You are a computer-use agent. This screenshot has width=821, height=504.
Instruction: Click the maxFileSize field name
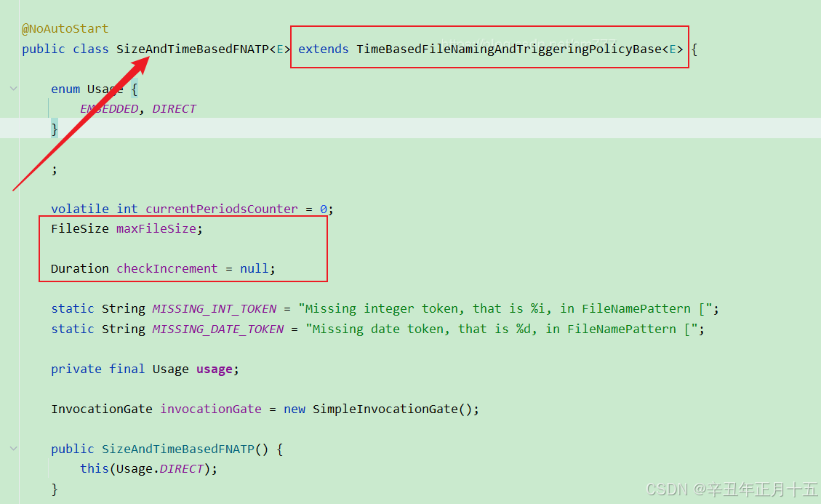[156, 229]
